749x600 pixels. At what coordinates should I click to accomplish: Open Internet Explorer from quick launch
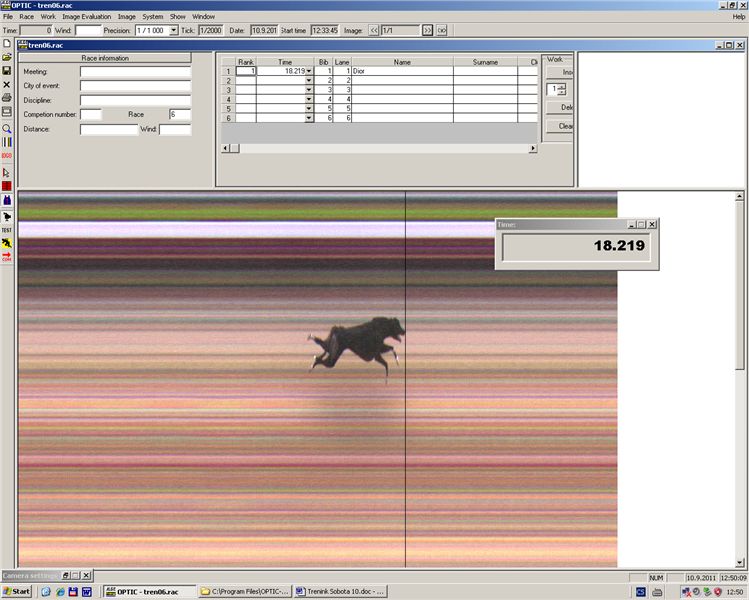click(x=60, y=592)
